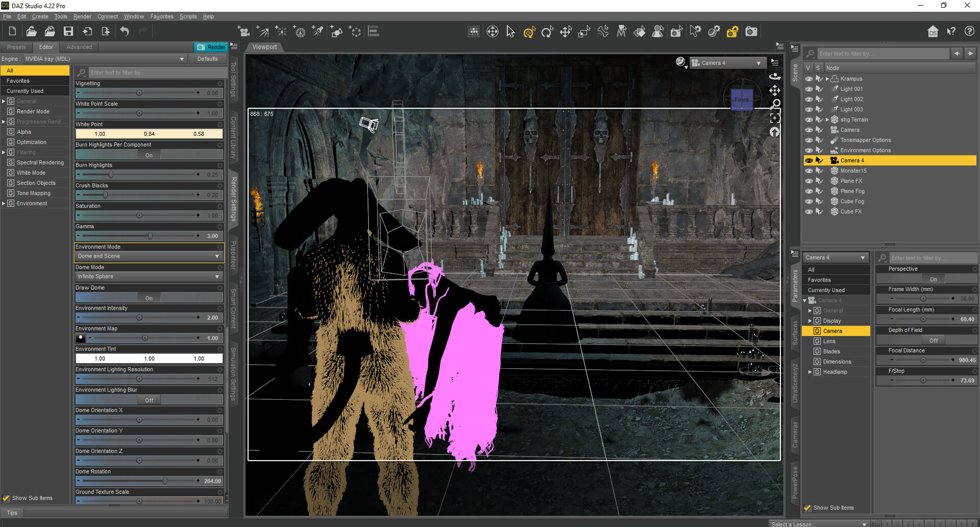This screenshot has width=980, height=527.
Task: Create a new camera with toolbar icon
Action: click(244, 32)
